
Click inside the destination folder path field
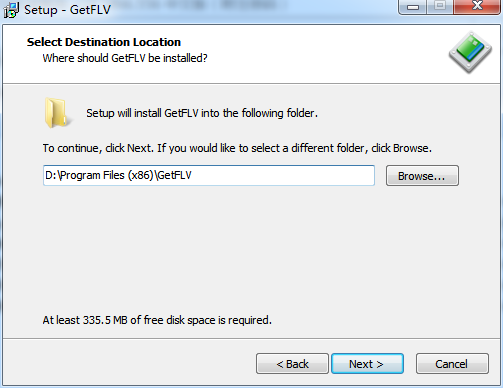209,175
